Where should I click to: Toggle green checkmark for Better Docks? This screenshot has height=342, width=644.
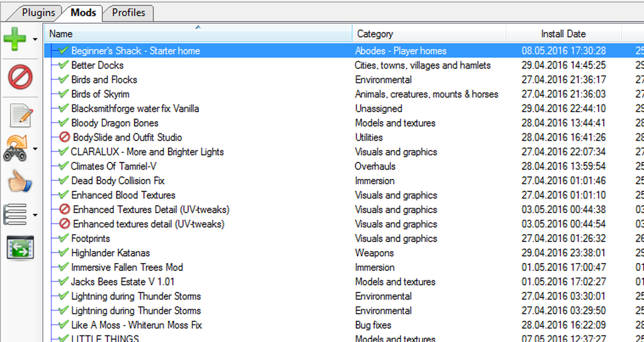point(63,65)
